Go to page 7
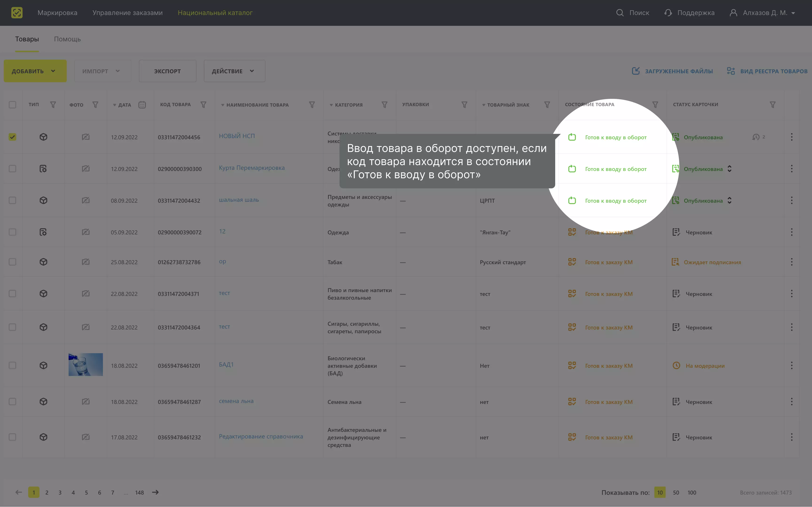Screen dimensions: 812x507 (113, 493)
